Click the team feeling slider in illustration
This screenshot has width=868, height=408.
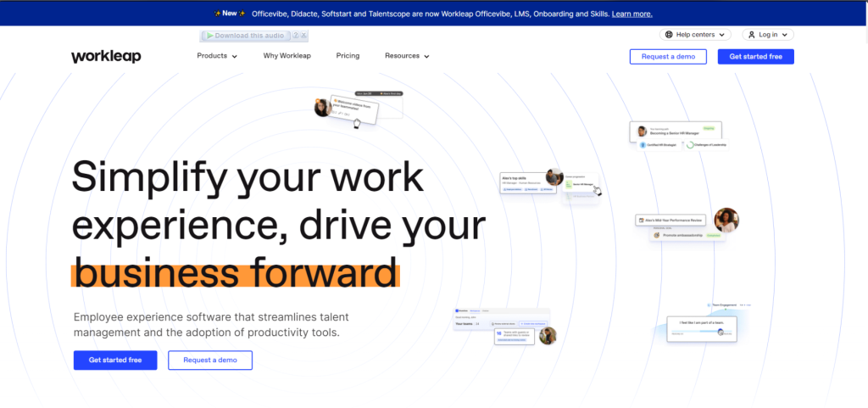(x=701, y=333)
